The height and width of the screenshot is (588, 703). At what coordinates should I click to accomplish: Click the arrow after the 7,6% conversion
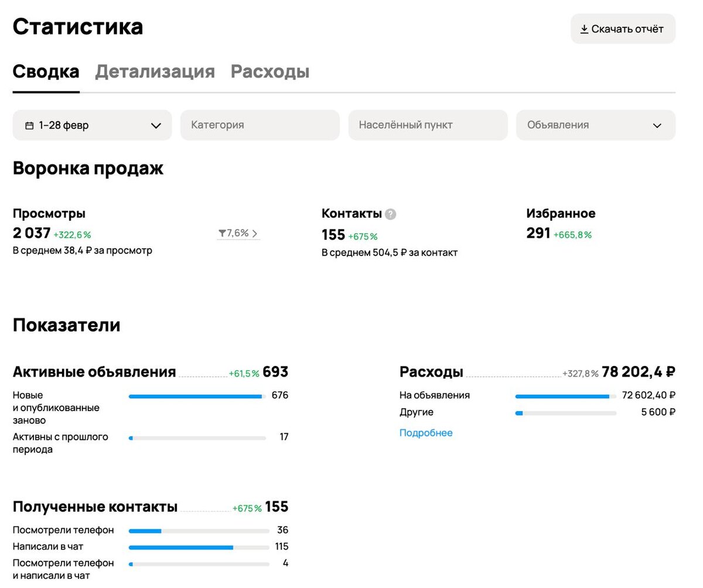click(255, 234)
